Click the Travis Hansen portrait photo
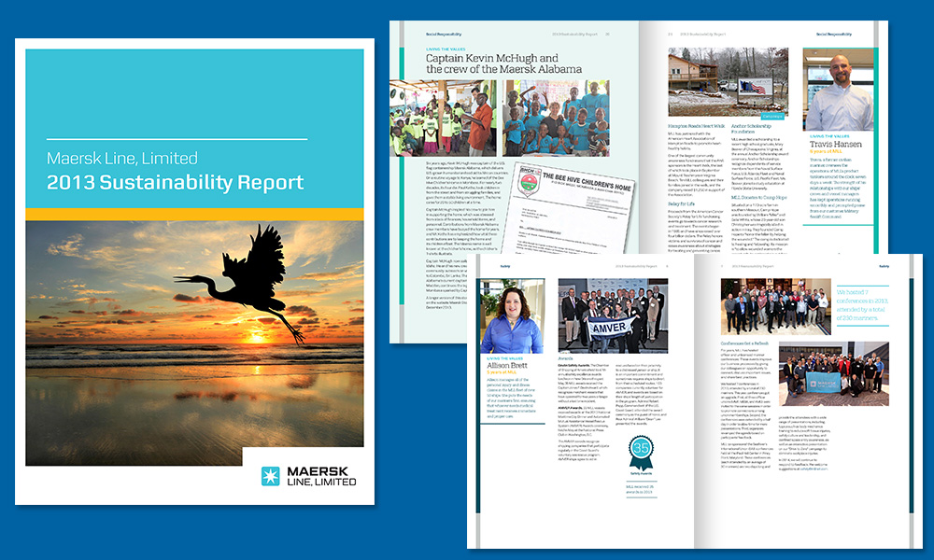934x560 pixels. [838, 90]
